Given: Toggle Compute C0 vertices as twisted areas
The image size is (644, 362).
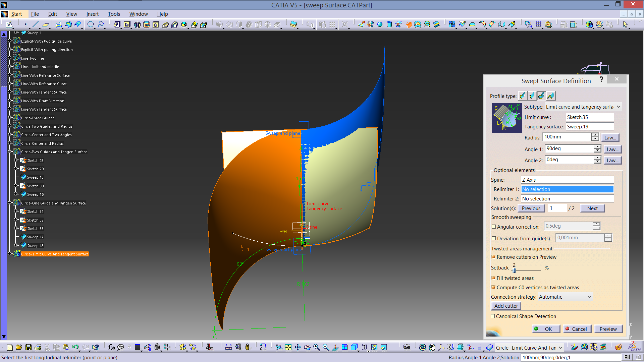Looking at the screenshot, I should coord(493,287).
